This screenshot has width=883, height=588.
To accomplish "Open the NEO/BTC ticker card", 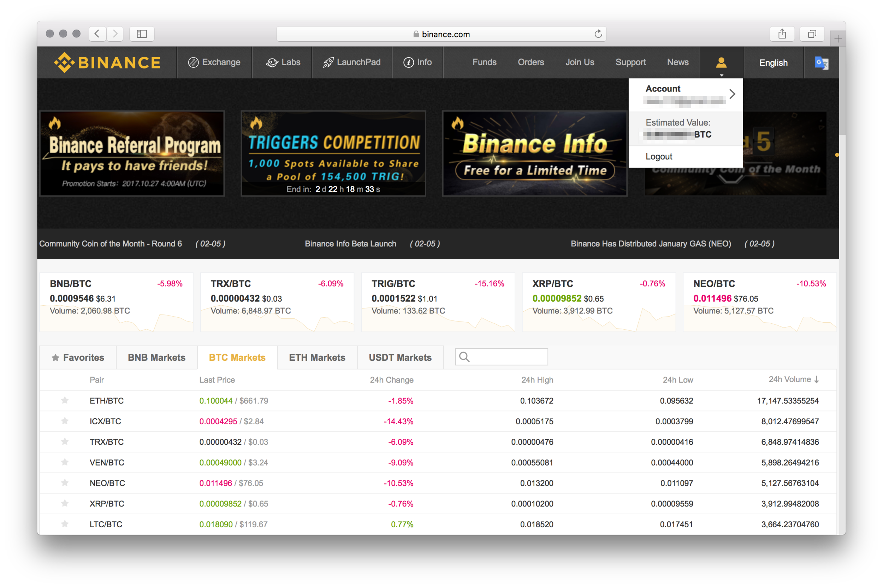I will (x=759, y=302).
